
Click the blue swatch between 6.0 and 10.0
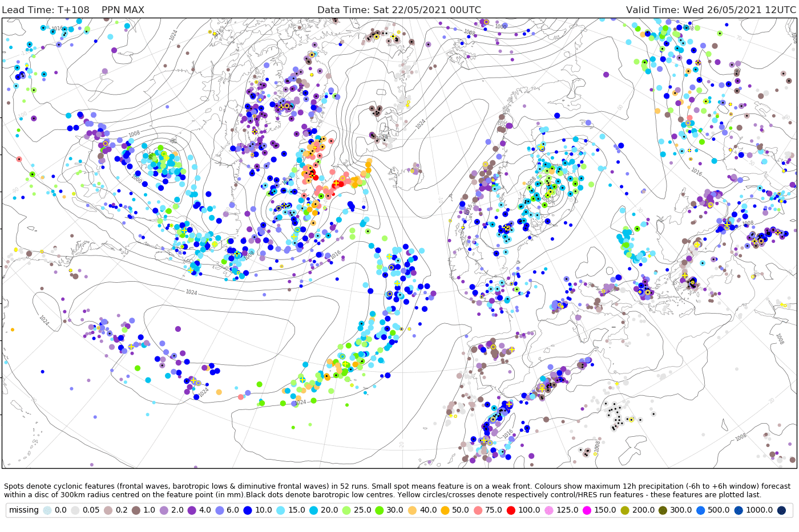248,510
